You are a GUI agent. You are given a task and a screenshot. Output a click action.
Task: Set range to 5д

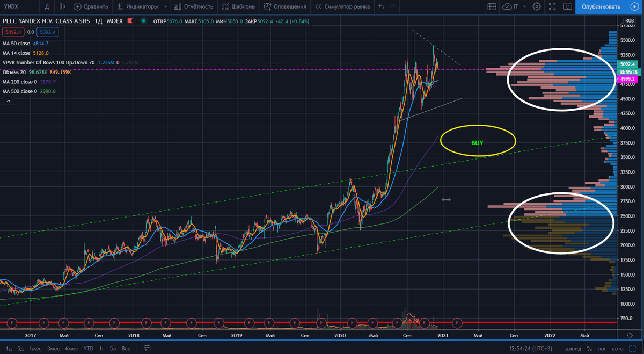20,348
